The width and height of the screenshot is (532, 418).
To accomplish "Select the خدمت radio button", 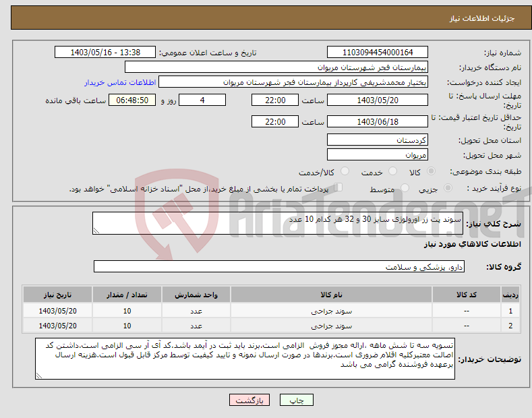I will click(392, 171).
